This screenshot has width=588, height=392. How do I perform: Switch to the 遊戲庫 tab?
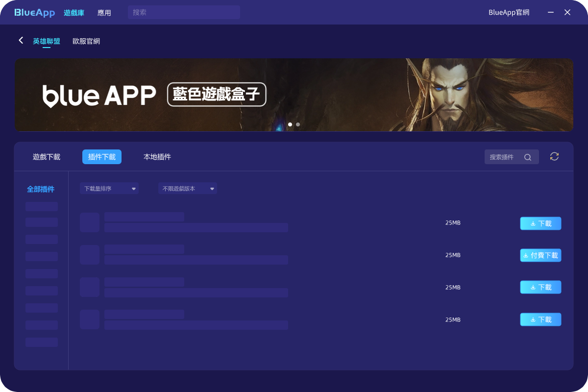click(74, 13)
